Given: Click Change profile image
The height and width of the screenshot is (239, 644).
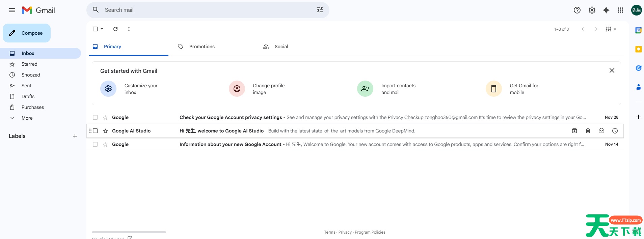Looking at the screenshot, I should (x=257, y=89).
